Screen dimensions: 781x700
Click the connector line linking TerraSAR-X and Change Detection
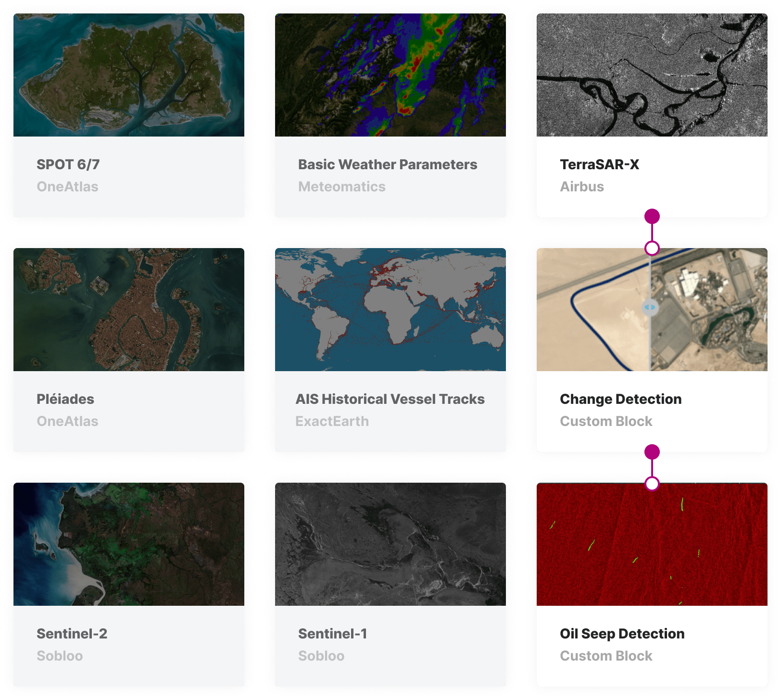point(652,232)
